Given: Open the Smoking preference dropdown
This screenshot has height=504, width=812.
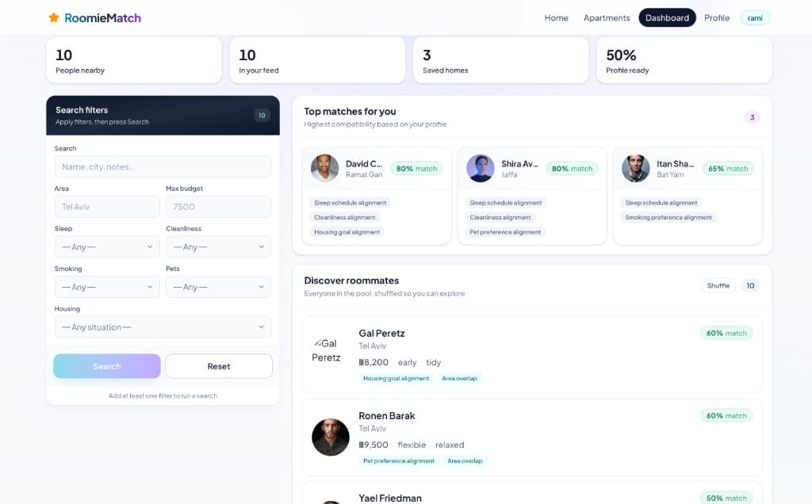Looking at the screenshot, I should click(107, 287).
